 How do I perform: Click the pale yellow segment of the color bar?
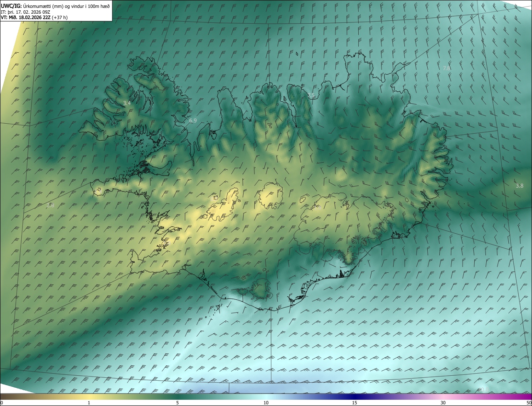(x=89, y=397)
